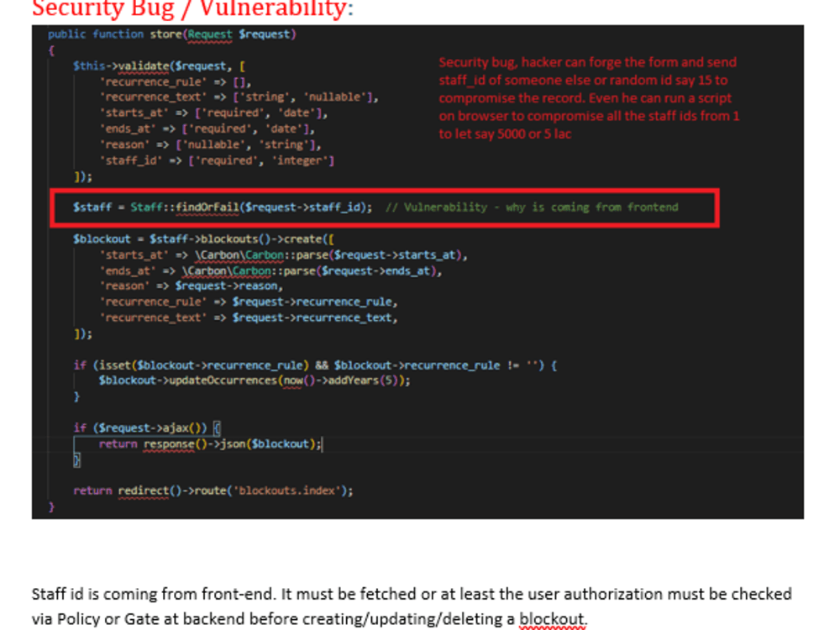Viewport: 840px width, 630px height.
Task: Click the '// Vulnerability - why is coming from frontend' comment
Action: click(x=532, y=207)
